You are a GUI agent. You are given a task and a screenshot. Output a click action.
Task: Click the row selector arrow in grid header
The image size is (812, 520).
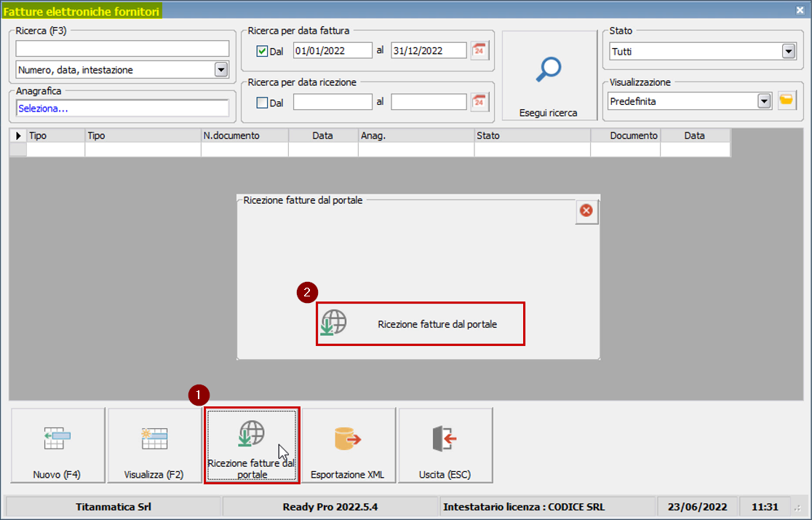[18, 135]
